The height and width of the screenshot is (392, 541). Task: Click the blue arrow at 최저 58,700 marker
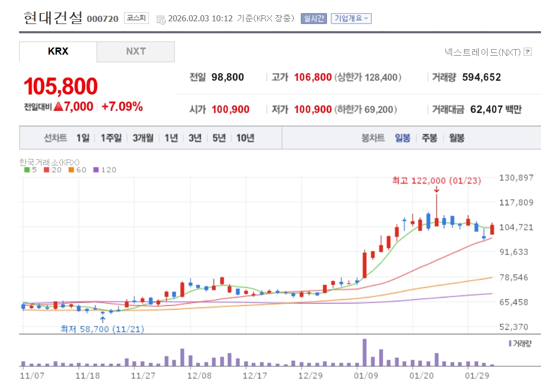pos(103,319)
